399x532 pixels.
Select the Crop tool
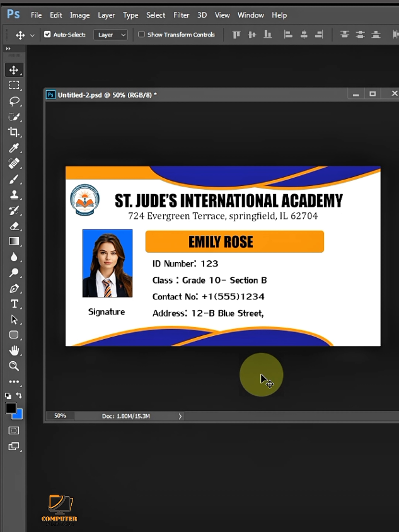click(14, 132)
